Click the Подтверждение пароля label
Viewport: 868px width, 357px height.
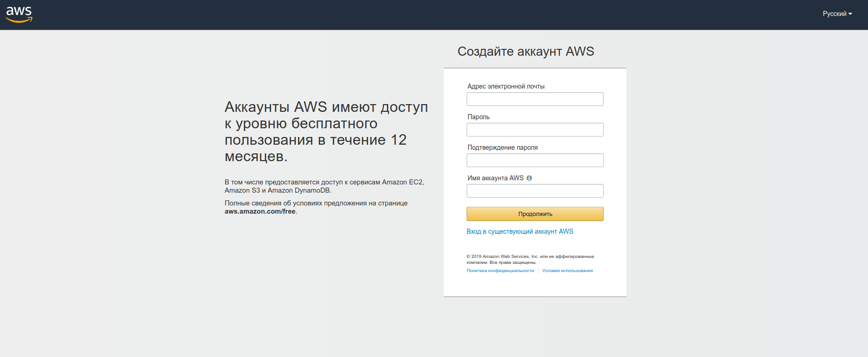pos(502,147)
